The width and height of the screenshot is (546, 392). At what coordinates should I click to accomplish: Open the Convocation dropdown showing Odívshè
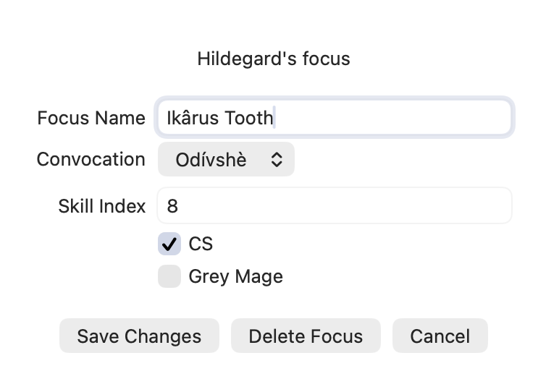pos(226,160)
